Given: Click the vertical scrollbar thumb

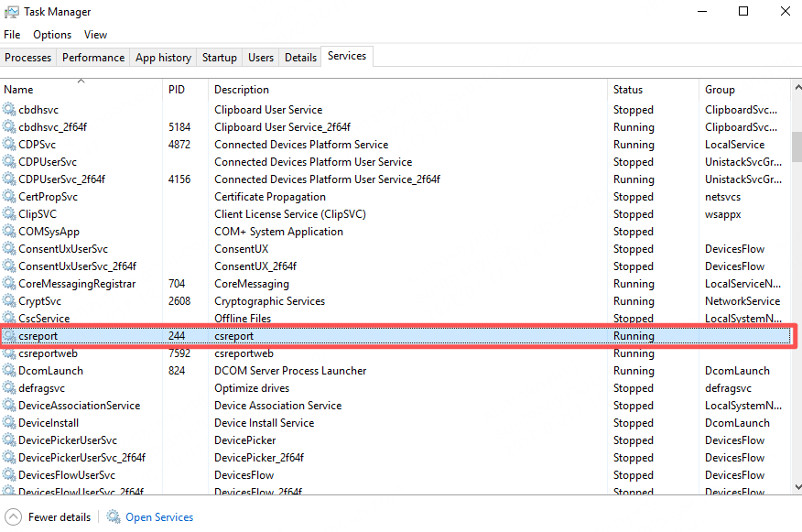Looking at the screenshot, I should pyautogui.click(x=797, y=145).
